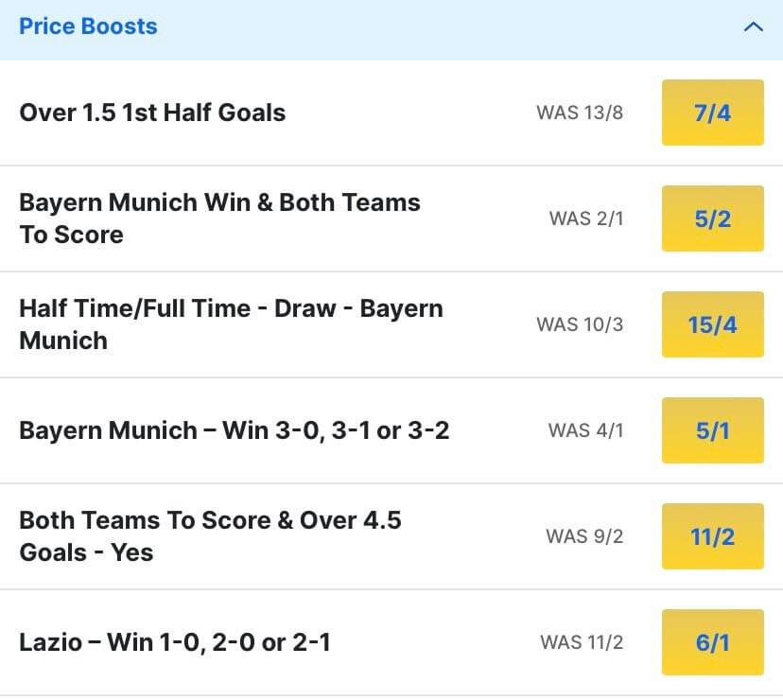The image size is (783, 700).
Task: Click the Over 1.5 1st Half Goals label
Action: pyautogui.click(x=152, y=113)
